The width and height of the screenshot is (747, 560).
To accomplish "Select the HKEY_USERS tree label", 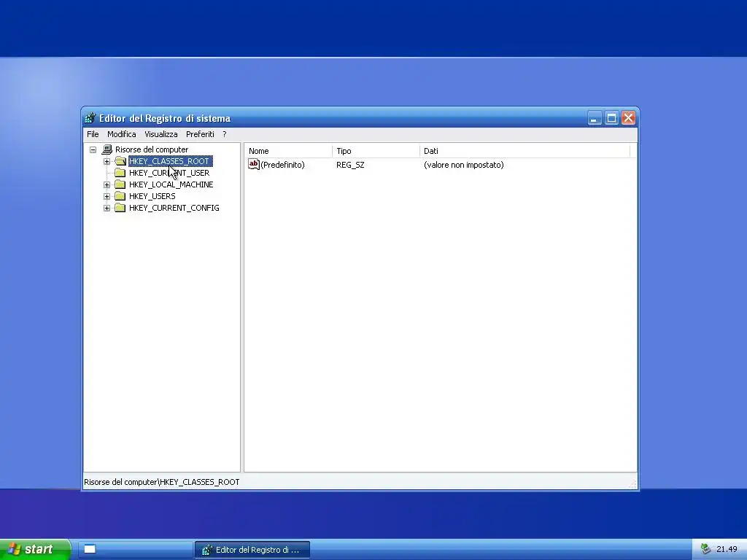I will pos(152,196).
